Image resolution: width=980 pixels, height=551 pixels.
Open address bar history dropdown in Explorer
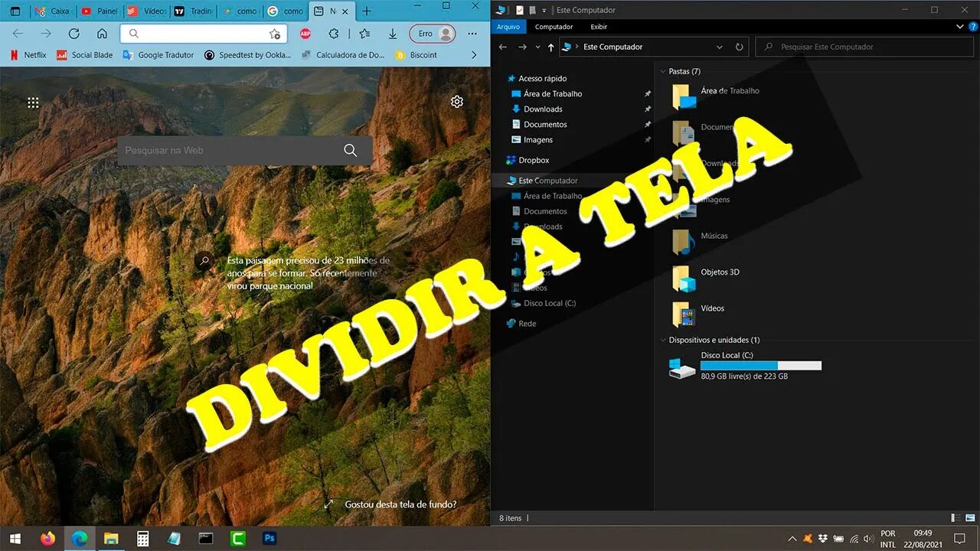click(719, 47)
